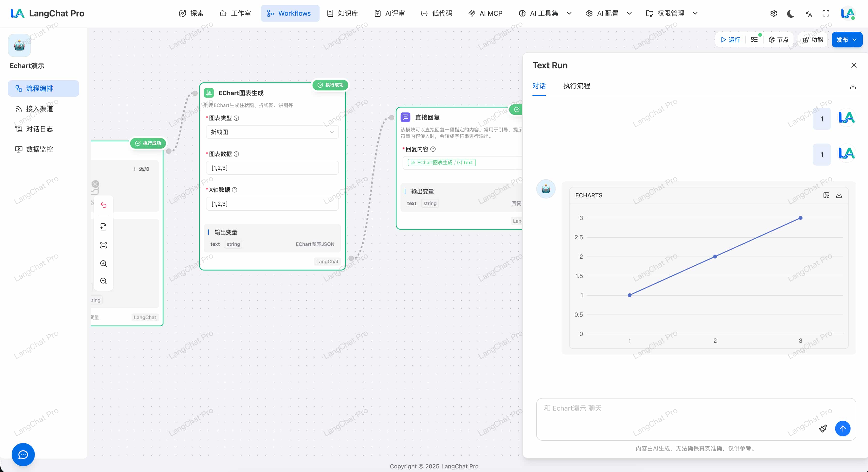Click the 运行 run button
The height and width of the screenshot is (472, 868).
click(x=730, y=40)
